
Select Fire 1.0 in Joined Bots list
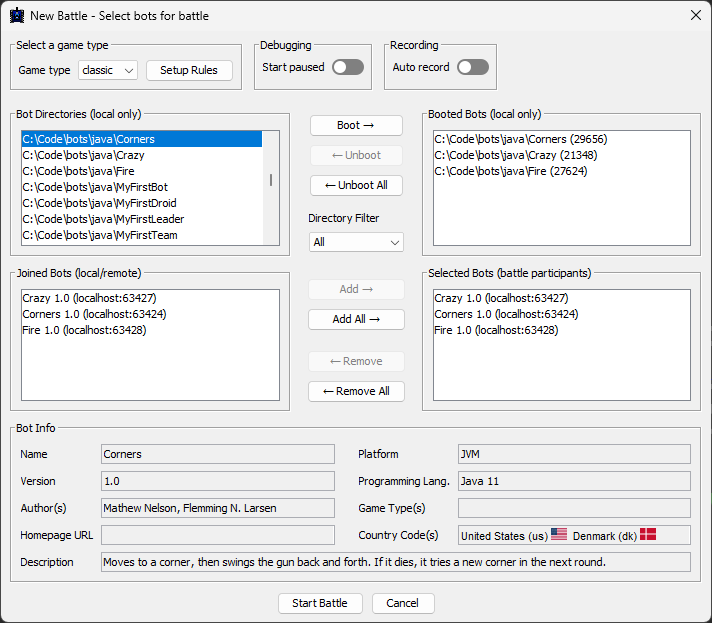84,330
